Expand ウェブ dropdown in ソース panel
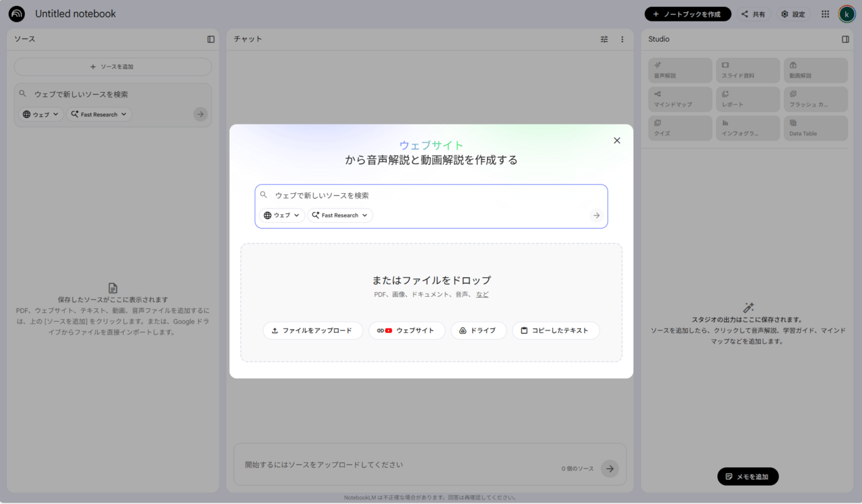Screen dimensions: 862x504 tap(41, 114)
